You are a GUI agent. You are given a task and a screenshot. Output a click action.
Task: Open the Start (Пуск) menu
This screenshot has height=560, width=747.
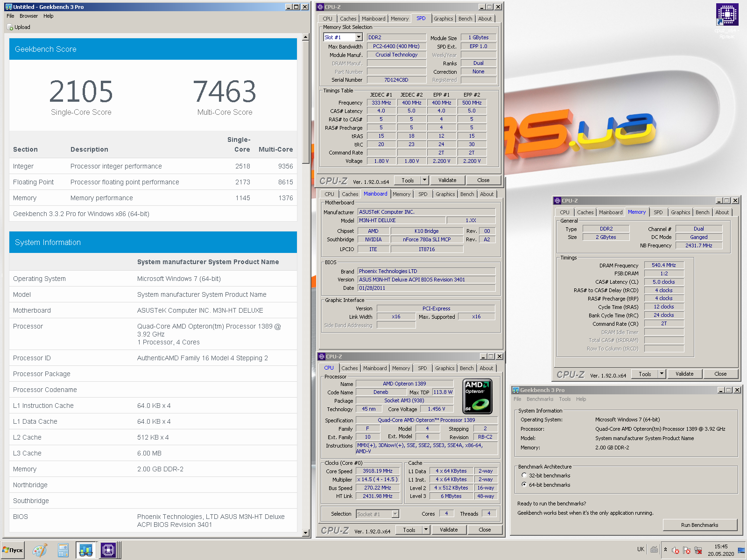(x=13, y=550)
